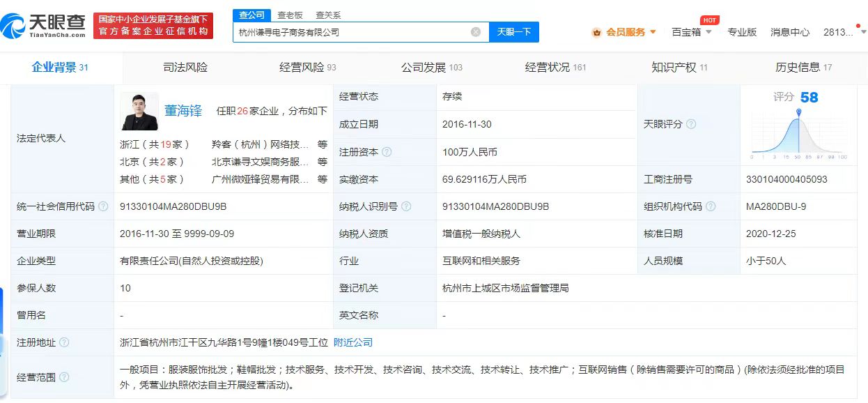Open help icon next to 注册地址
868x403 pixels.
pos(64,342)
